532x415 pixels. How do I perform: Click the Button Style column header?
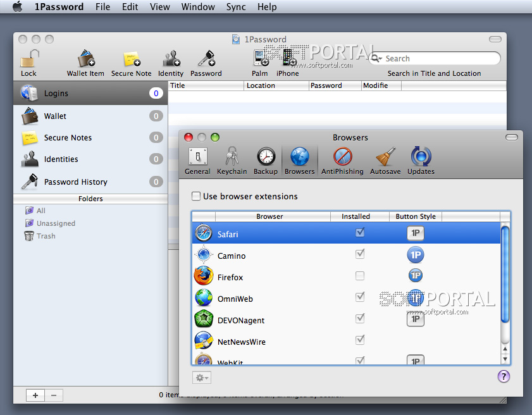point(416,216)
